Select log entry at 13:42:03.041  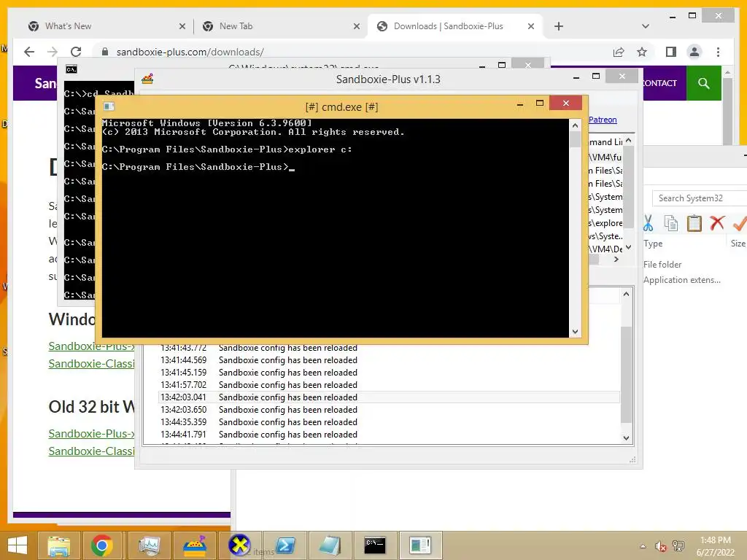(x=389, y=397)
